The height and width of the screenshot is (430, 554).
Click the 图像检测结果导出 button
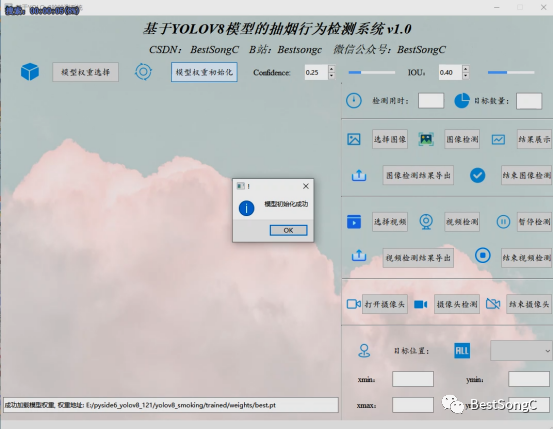418,175
